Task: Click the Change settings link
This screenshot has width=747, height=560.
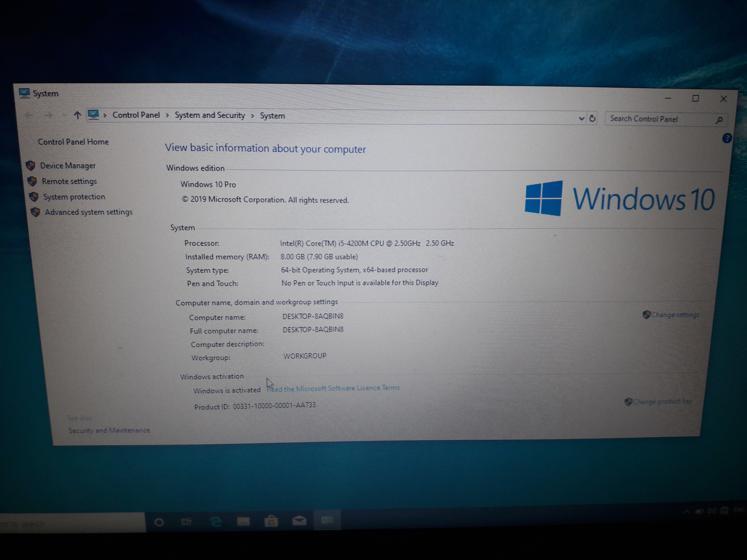Action: coord(675,315)
